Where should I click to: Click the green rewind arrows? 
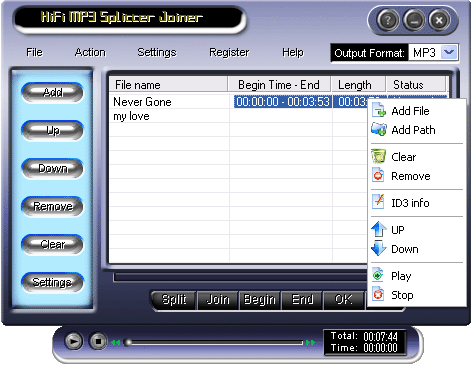115,342
